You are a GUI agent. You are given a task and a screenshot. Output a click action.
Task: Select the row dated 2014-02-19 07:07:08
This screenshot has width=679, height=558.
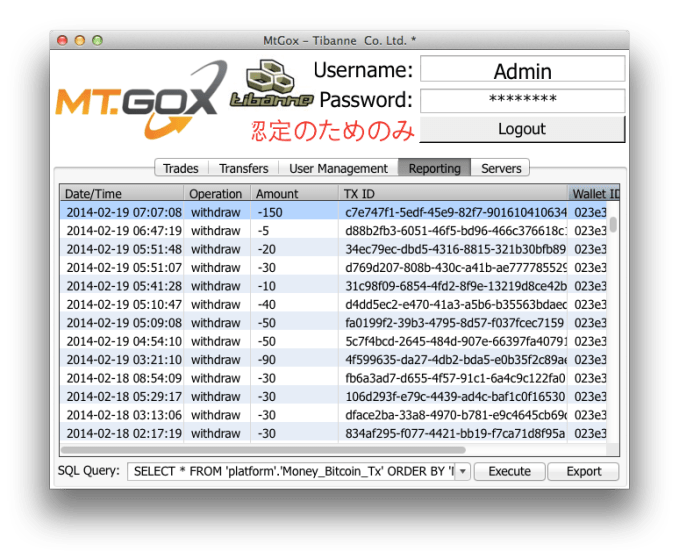333,212
